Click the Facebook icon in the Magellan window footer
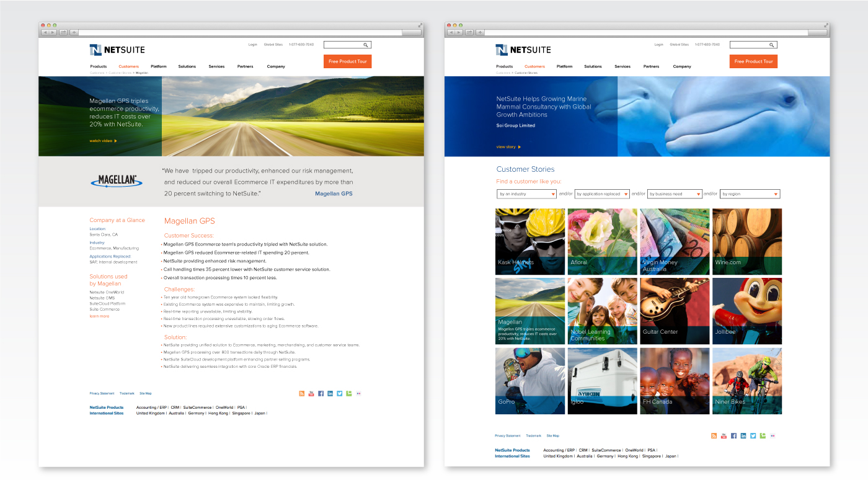This screenshot has height=490, width=868. coord(321,393)
